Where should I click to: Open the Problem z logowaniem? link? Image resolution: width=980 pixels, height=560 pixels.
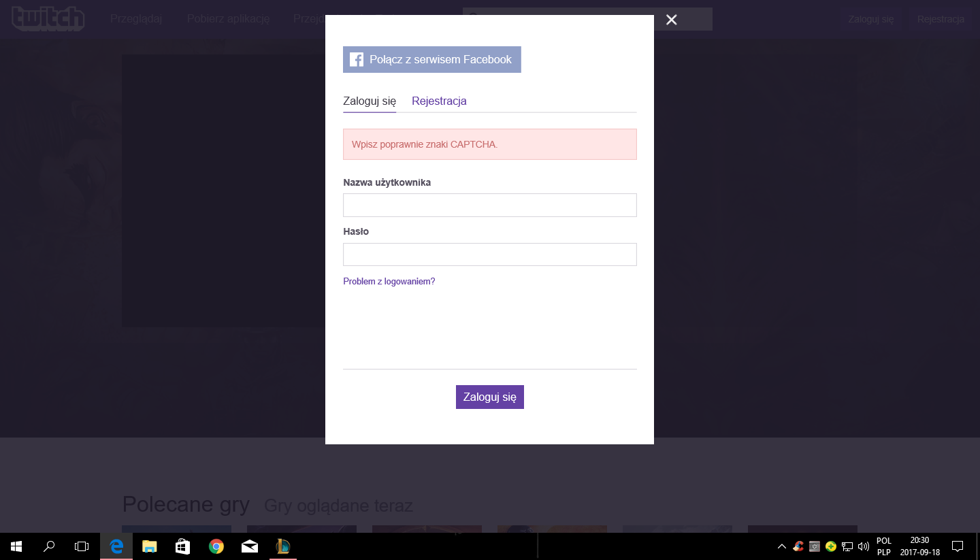tap(389, 281)
